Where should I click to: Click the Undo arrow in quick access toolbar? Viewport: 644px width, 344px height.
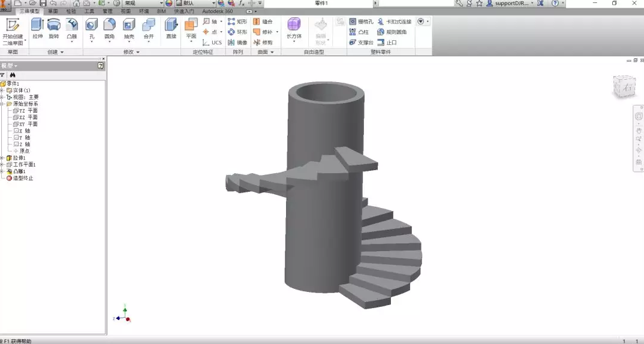(x=53, y=3)
